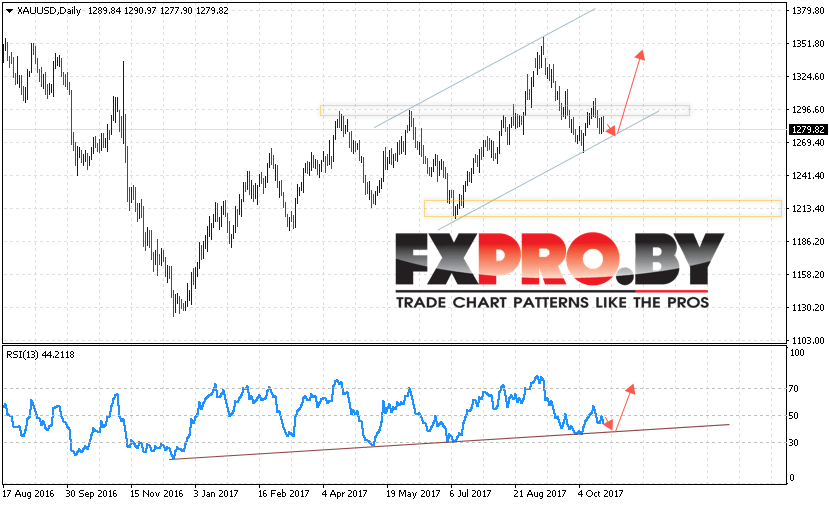Click price level 1379.80 on the scale

click(808, 11)
